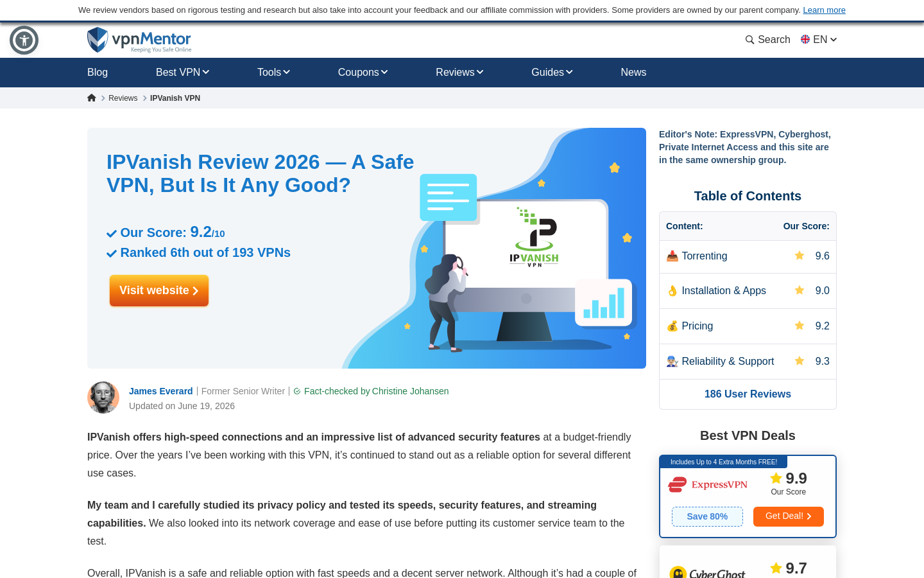Click the star beside the 9.0 score

coord(800,290)
